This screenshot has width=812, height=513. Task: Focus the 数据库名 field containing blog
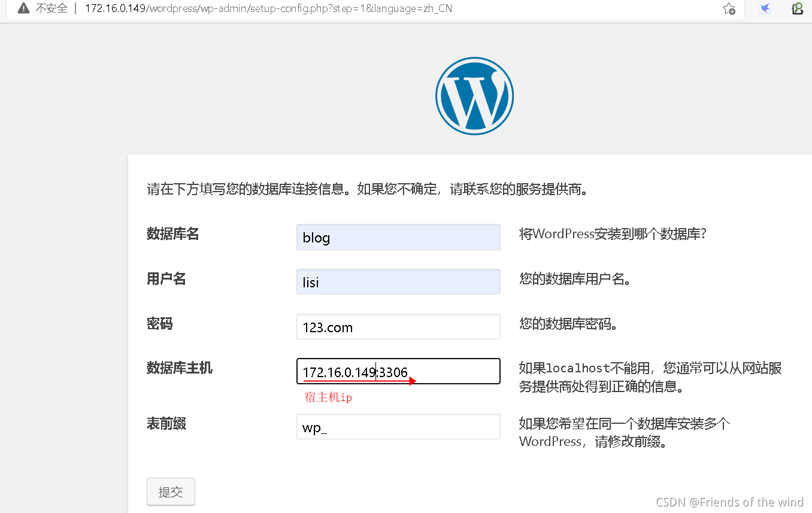398,237
